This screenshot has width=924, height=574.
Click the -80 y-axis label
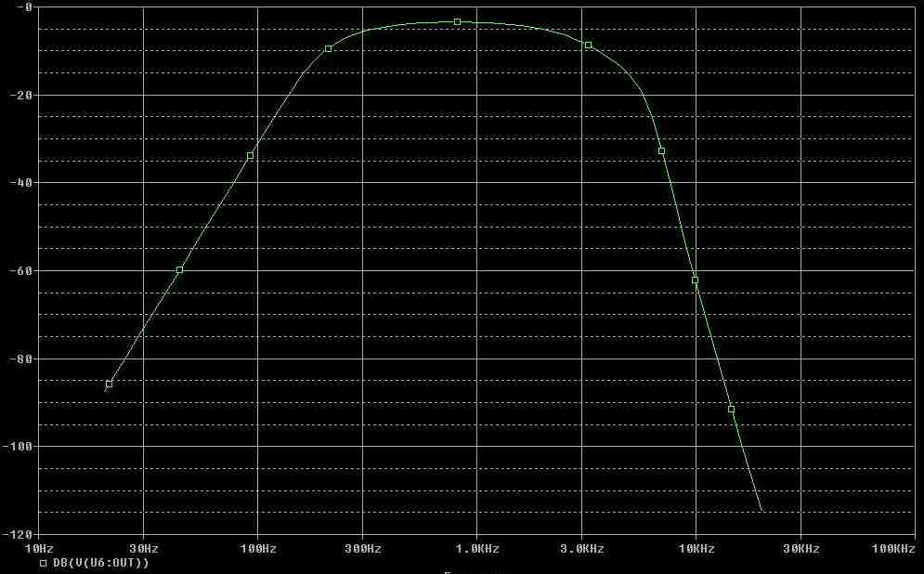20,359
